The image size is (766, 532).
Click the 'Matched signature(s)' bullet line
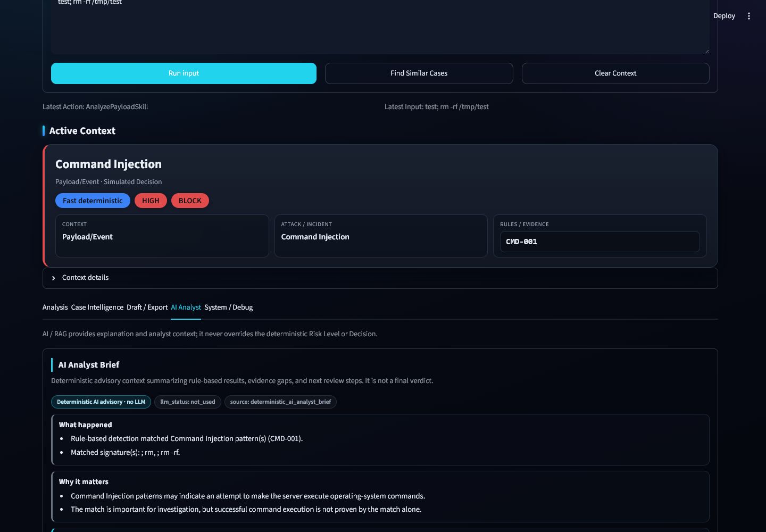coord(125,453)
